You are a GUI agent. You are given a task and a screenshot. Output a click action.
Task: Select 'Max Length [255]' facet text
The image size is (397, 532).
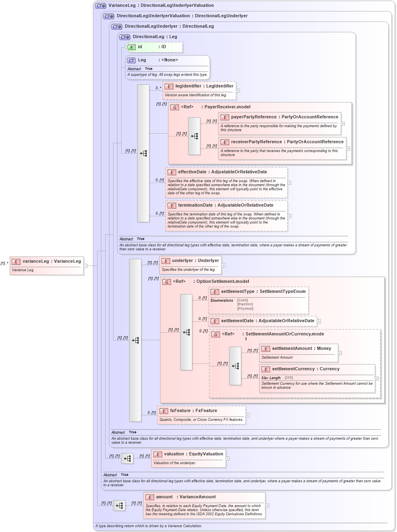click(277, 378)
